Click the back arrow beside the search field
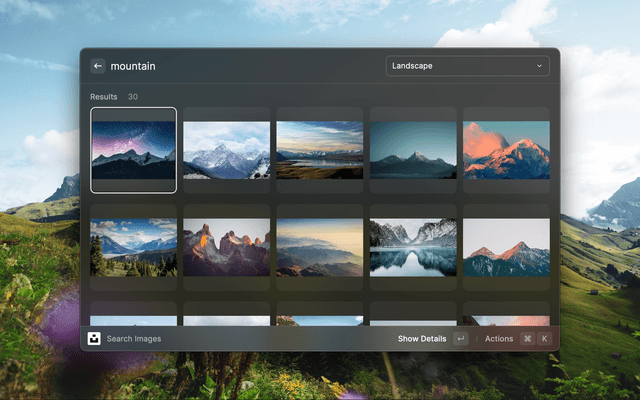The height and width of the screenshot is (400, 640). pyautogui.click(x=98, y=66)
